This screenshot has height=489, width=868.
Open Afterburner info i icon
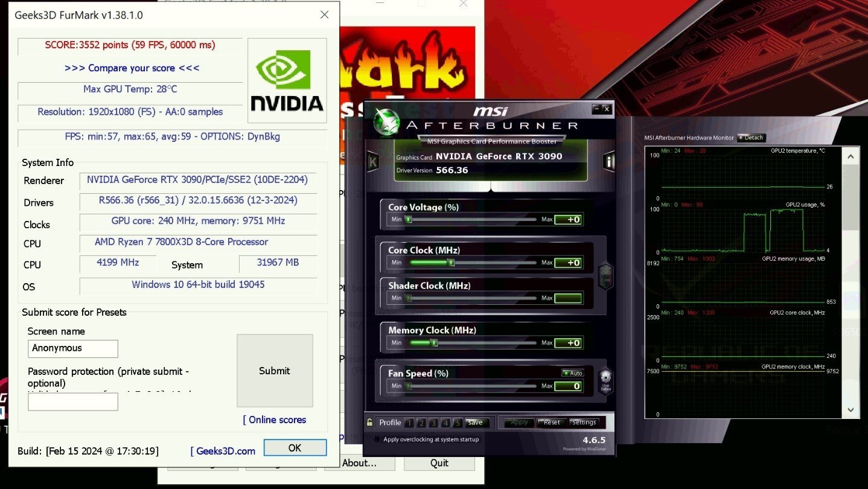tap(608, 161)
